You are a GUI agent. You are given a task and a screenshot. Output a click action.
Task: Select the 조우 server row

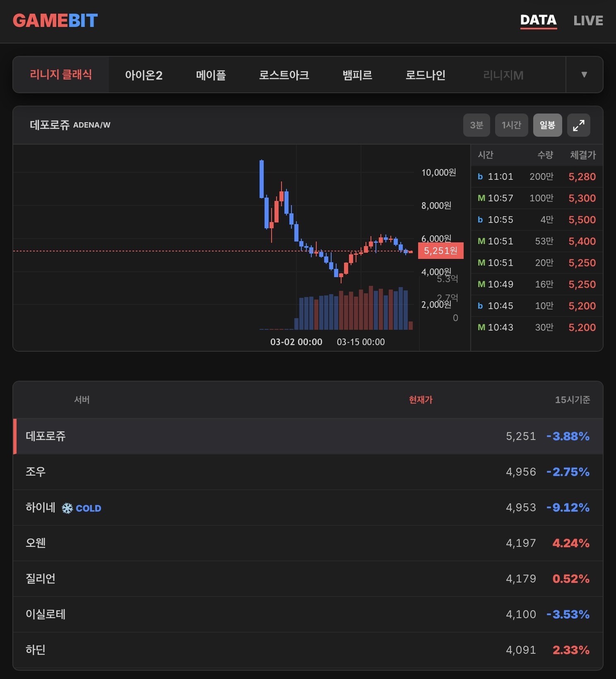point(308,472)
